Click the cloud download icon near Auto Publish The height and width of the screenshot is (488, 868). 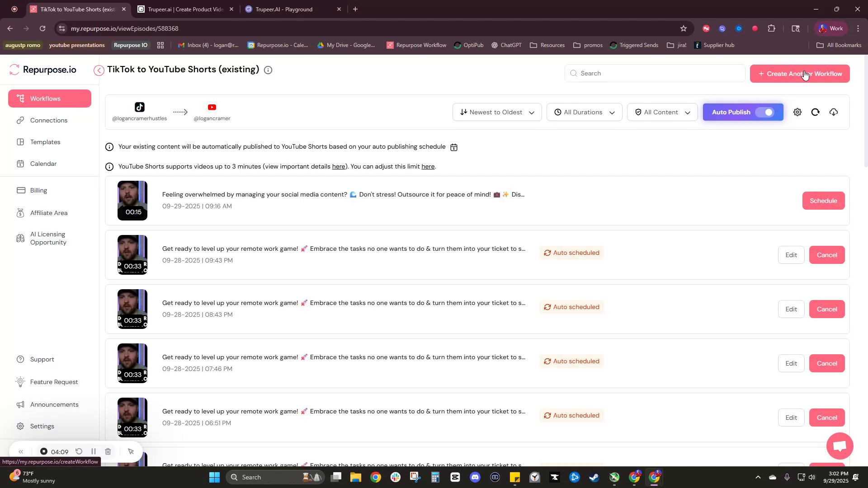pyautogui.click(x=834, y=112)
